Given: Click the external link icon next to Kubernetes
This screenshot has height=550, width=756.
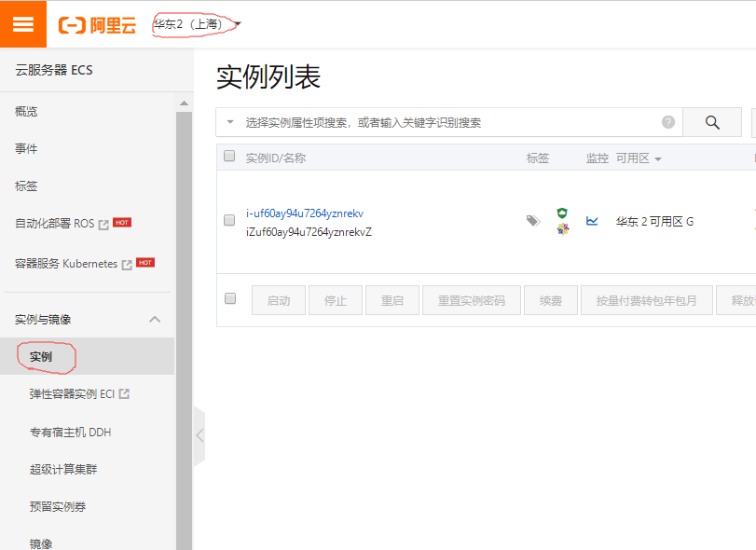Looking at the screenshot, I should 127,265.
